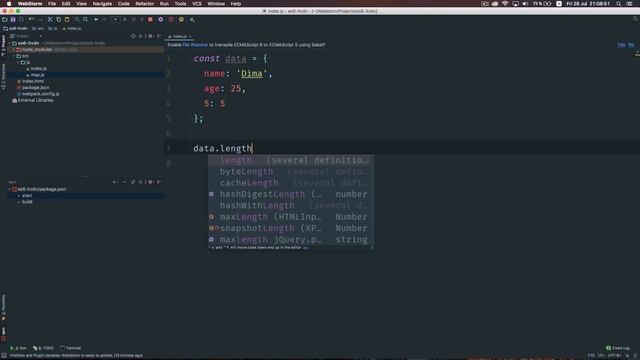Click the Copy toolbar icon
The width and height of the screenshot is (640, 360).
click(x=58, y=19)
